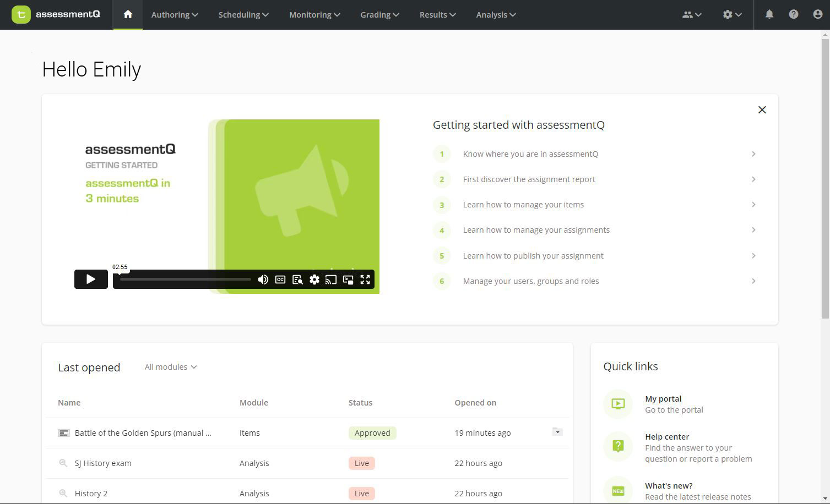This screenshot has width=830, height=504.
Task: Play the Getting Started video
Action: tap(90, 279)
